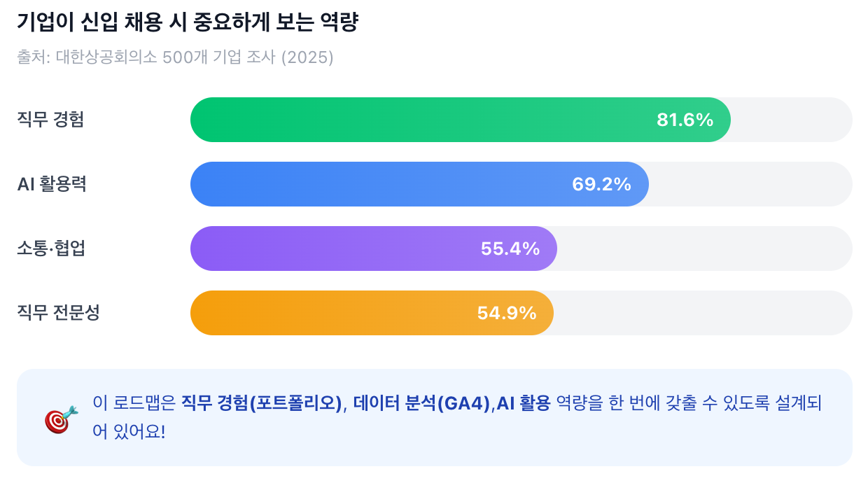The width and height of the screenshot is (868, 483).
Task: Click bold AI 활용 text in callout
Action: point(524,403)
